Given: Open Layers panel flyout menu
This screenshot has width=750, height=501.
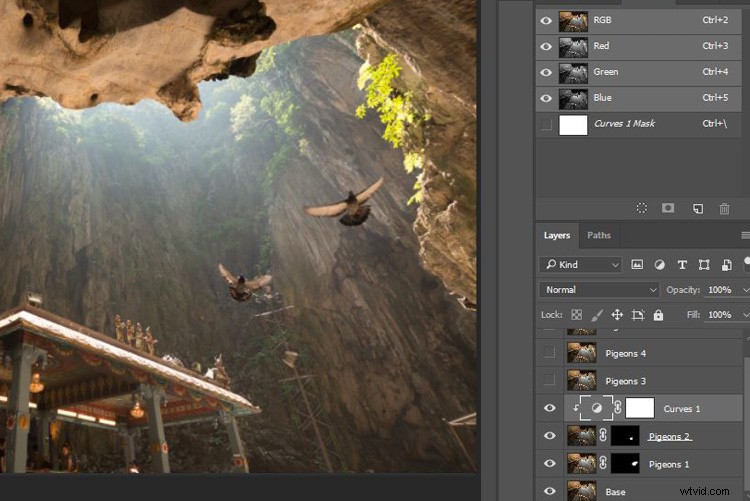Looking at the screenshot, I should point(745,235).
